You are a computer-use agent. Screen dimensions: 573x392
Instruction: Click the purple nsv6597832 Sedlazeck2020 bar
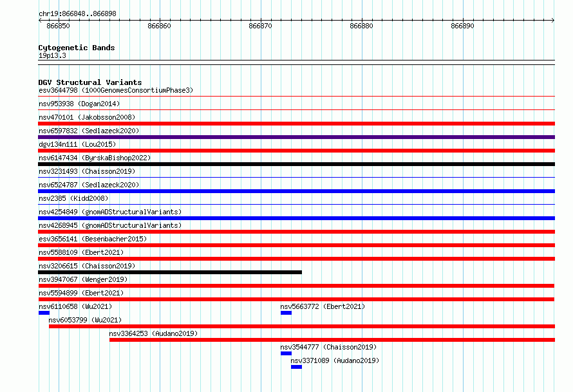coord(296,137)
